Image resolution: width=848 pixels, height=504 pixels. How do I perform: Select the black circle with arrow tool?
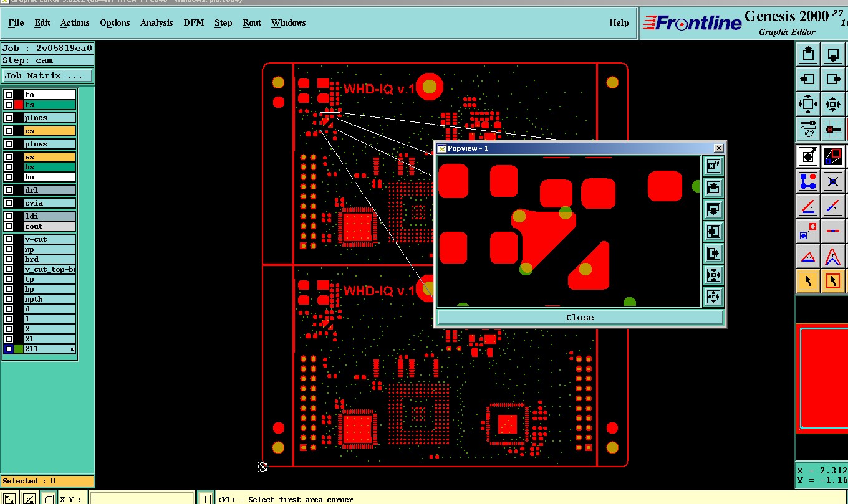tap(808, 156)
